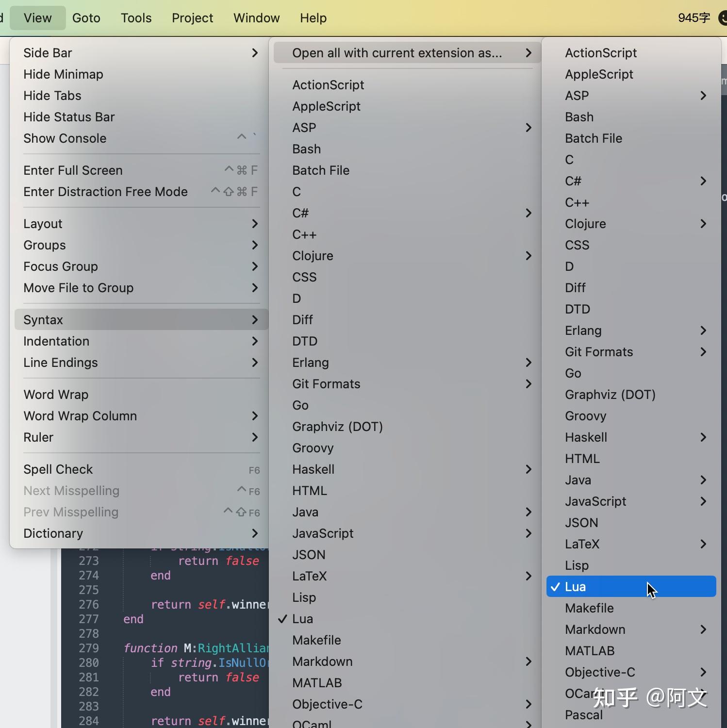Expand the Side Bar submenu

point(141,53)
